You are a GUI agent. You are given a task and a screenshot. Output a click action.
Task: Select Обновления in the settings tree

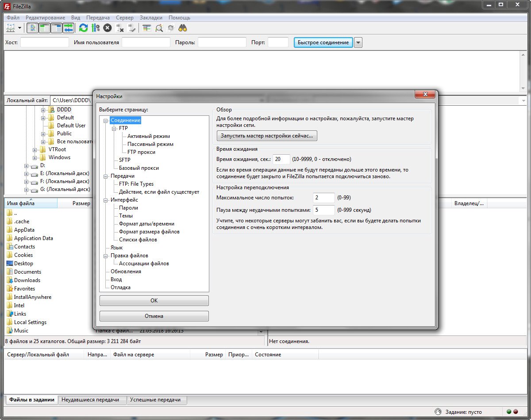126,271
